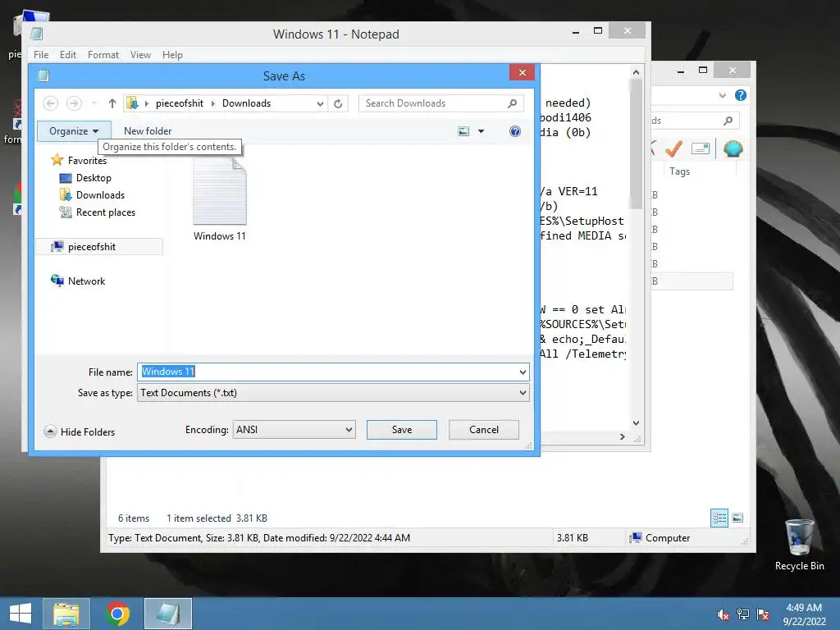Select the Windows 11 file thumbnail
Screen dimensions: 840x630
[x=220, y=192]
